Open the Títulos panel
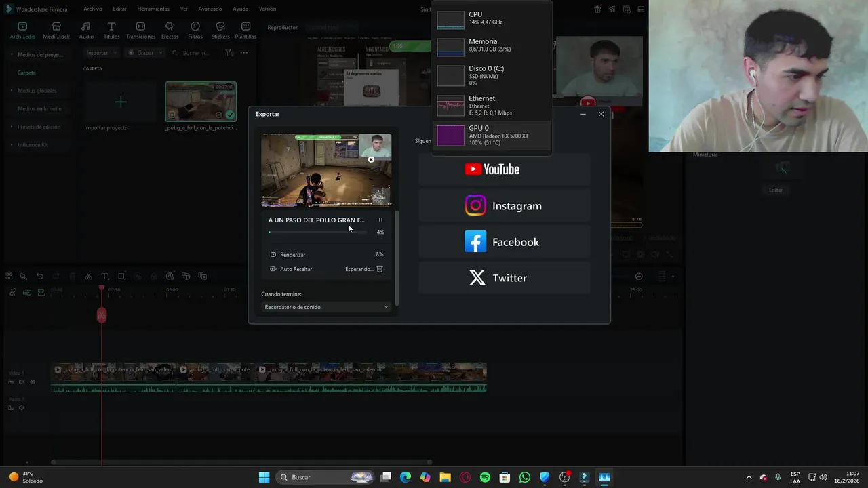This screenshot has height=488, width=868. coord(111,30)
